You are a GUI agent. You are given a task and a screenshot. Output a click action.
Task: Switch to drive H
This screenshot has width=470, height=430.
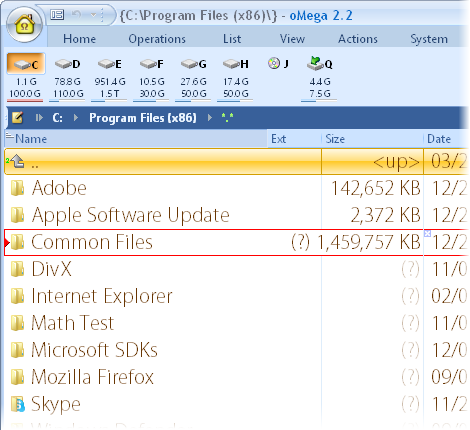click(236, 64)
